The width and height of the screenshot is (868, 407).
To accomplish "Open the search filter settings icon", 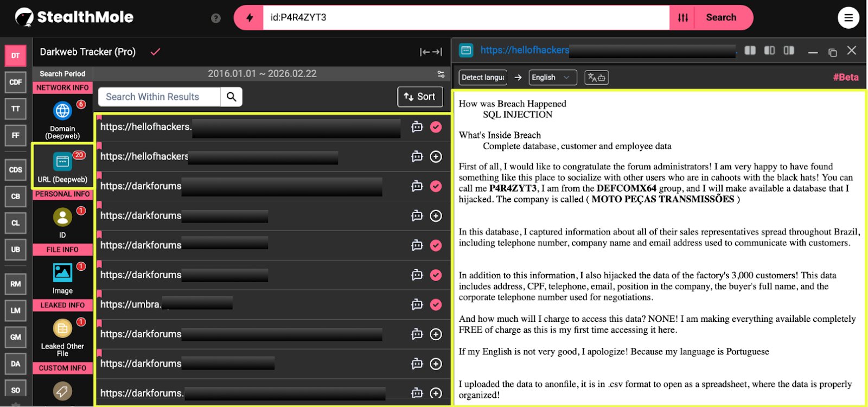I will [682, 17].
